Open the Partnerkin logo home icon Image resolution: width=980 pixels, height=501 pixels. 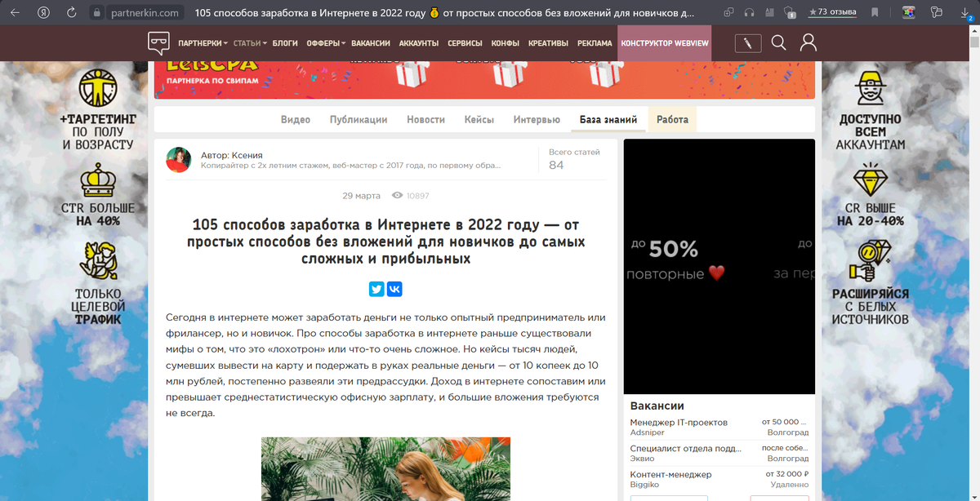158,43
